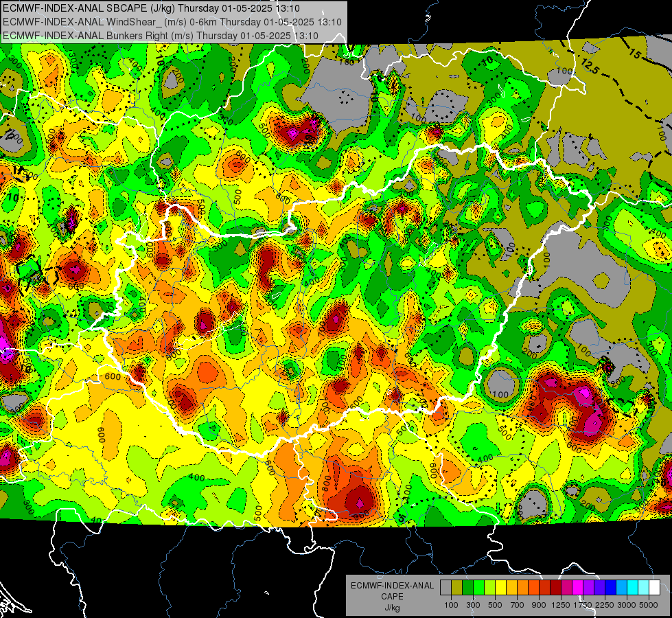The width and height of the screenshot is (672, 618).
Task: Select the bright green swatch after 300
Action: click(478, 587)
